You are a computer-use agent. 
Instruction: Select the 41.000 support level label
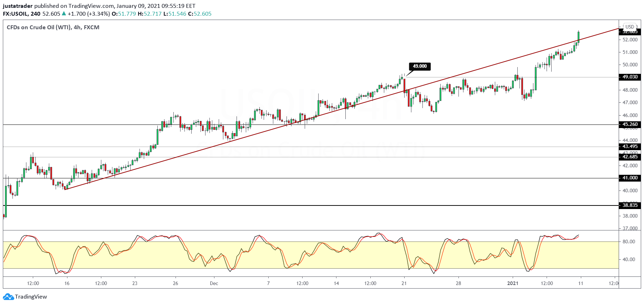(630, 178)
